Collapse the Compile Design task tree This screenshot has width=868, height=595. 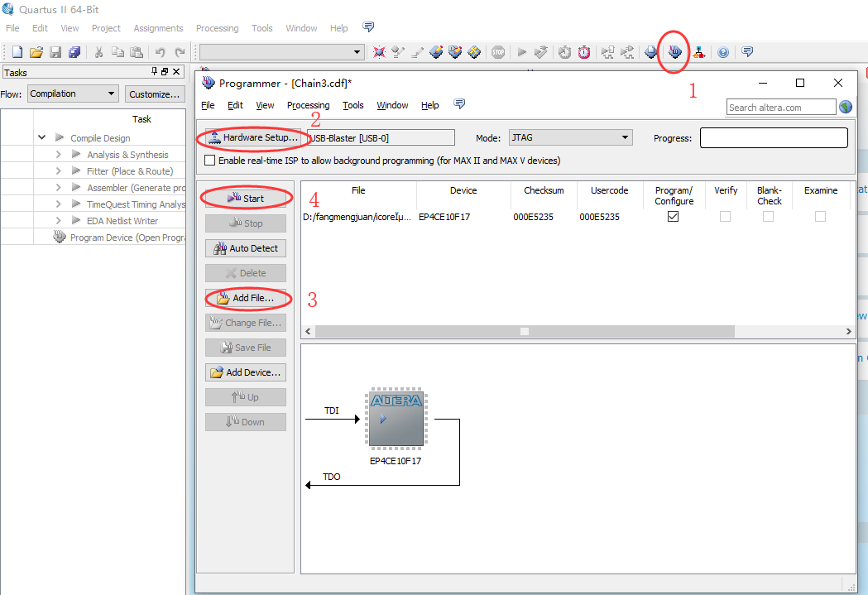point(41,138)
